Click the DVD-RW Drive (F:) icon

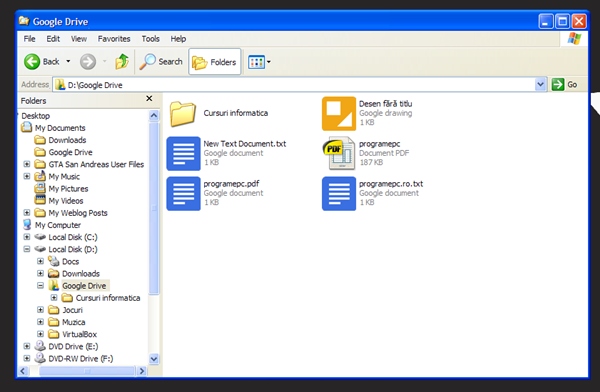click(40, 358)
